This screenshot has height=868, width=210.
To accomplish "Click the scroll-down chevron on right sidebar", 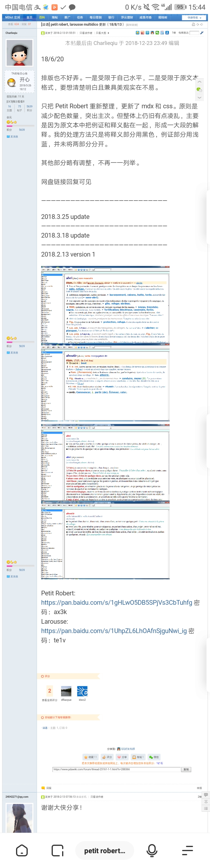I will (x=199, y=97).
